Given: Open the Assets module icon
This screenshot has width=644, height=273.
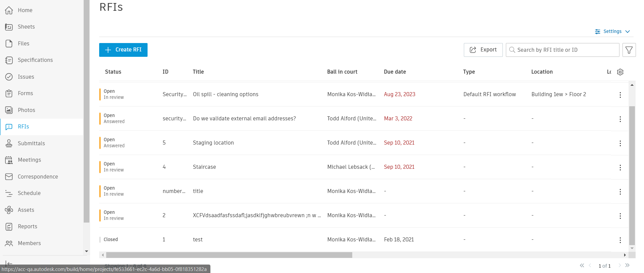Looking at the screenshot, I should pyautogui.click(x=9, y=210).
